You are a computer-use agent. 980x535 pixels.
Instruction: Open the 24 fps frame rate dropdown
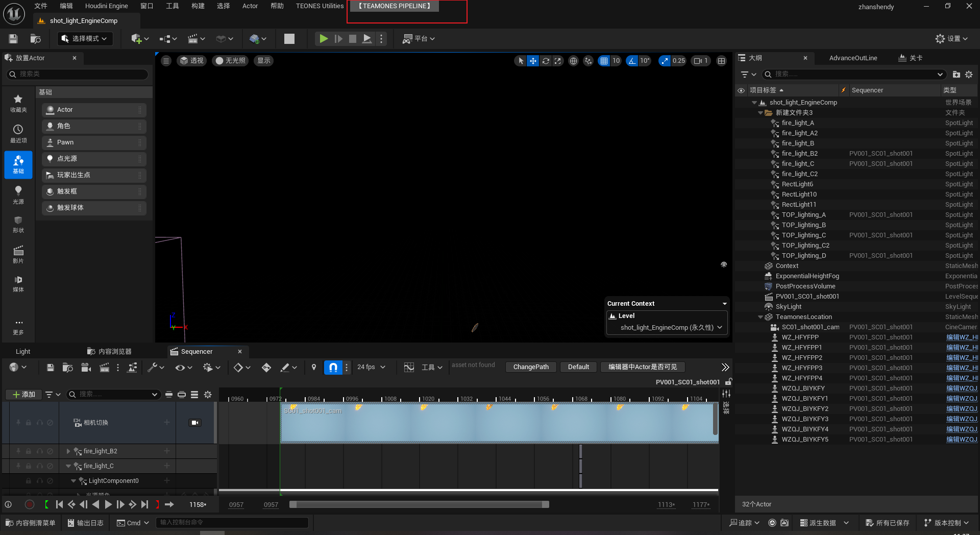point(371,367)
